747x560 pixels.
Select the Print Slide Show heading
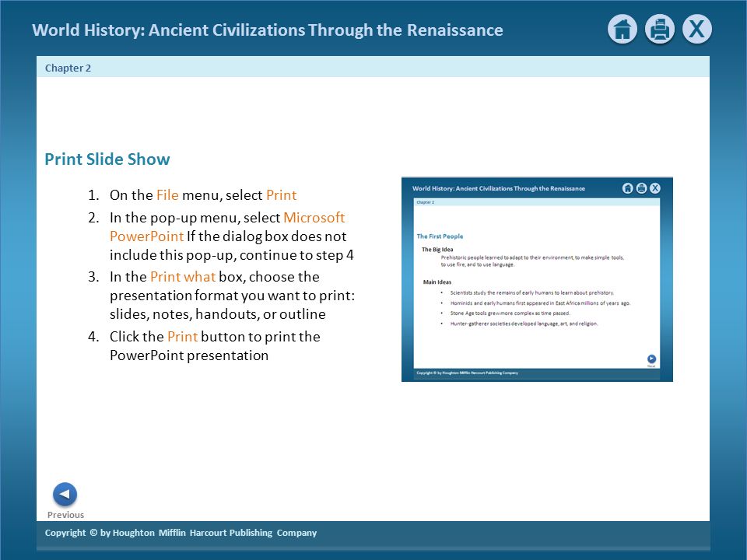pos(107,159)
